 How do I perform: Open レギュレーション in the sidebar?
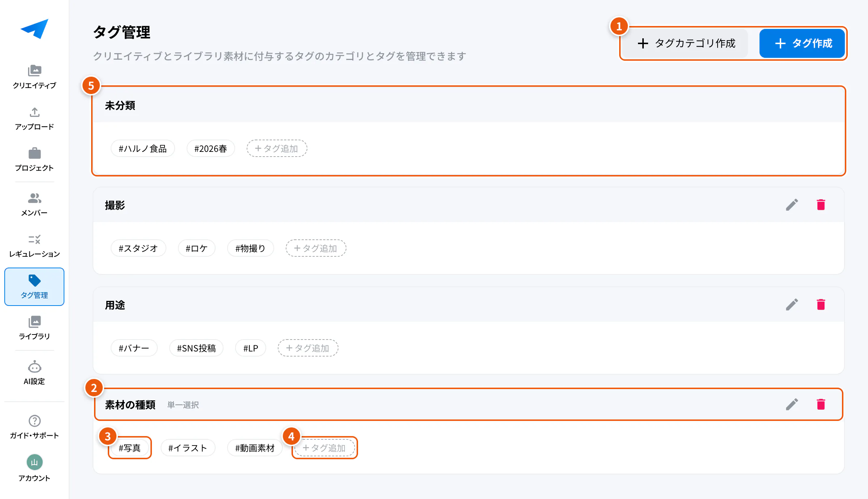tap(34, 246)
